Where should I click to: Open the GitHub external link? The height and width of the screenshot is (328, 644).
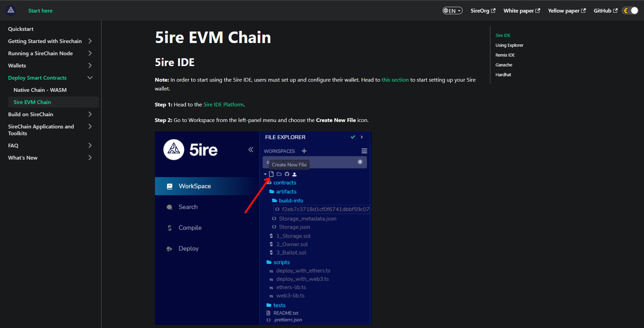605,11
